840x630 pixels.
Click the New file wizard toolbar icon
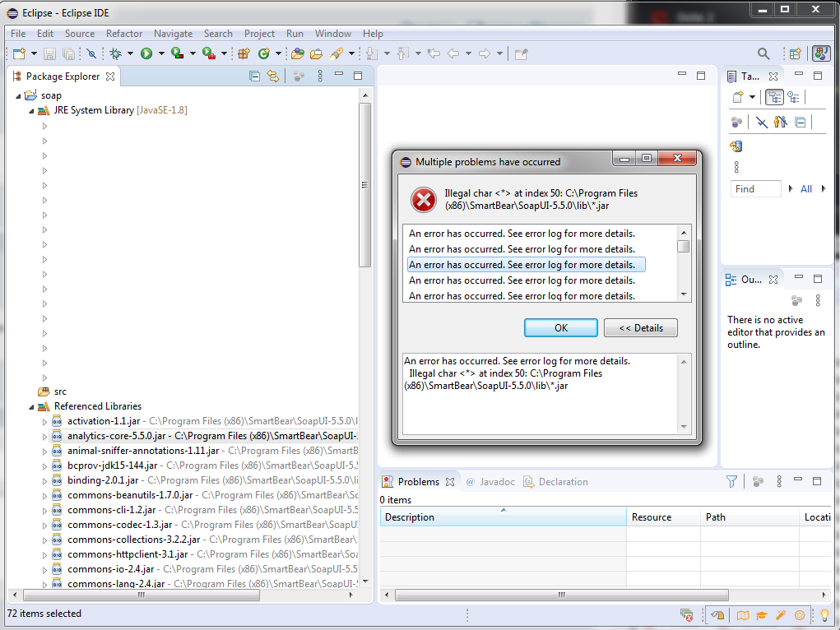click(19, 53)
